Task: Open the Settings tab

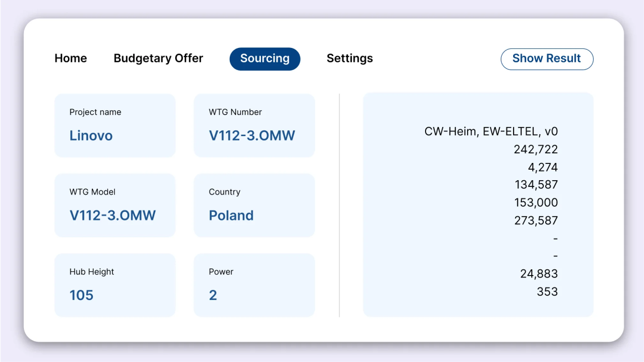Action: (x=350, y=58)
